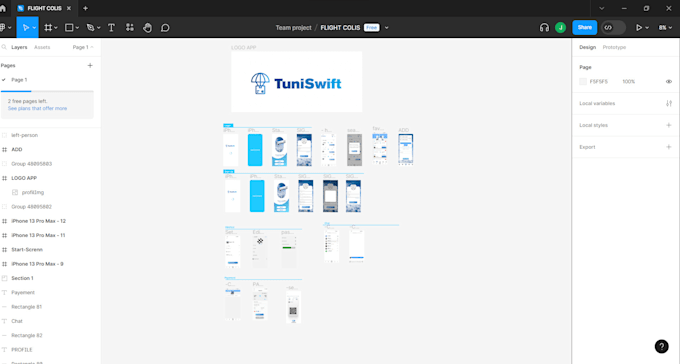The image size is (680, 364).
Task: Present the prototype with play icon
Action: pyautogui.click(x=639, y=28)
